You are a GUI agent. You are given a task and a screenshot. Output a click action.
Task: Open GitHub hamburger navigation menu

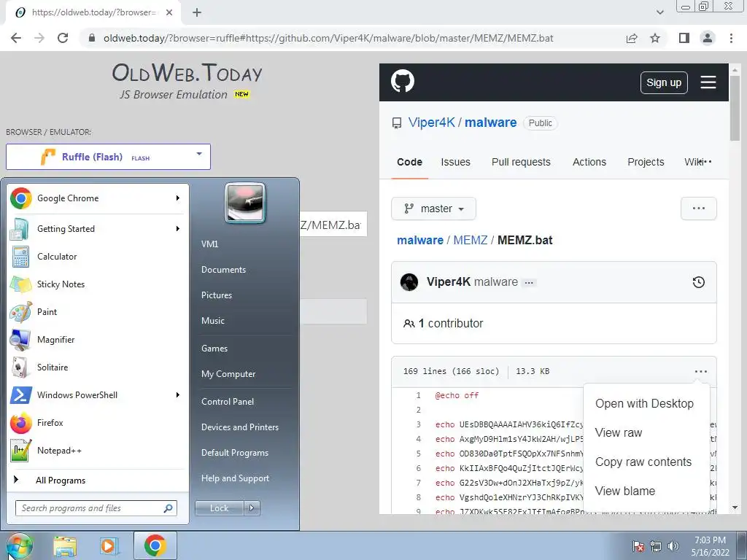(708, 82)
